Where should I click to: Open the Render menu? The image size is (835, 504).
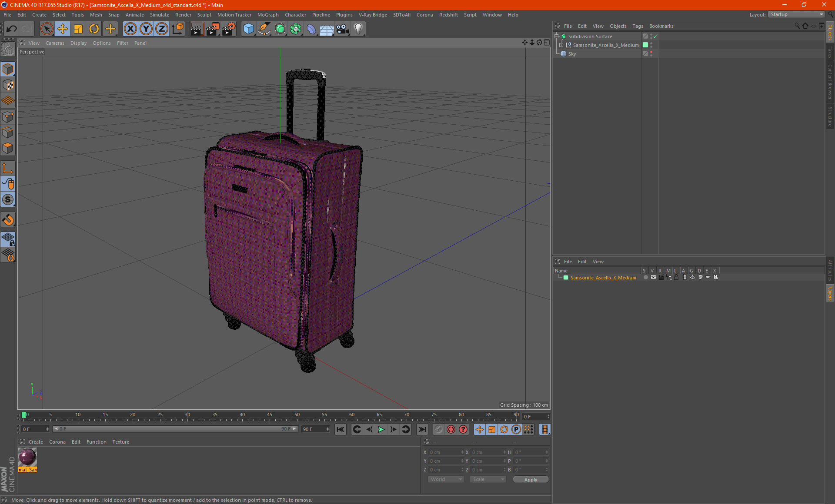[183, 15]
